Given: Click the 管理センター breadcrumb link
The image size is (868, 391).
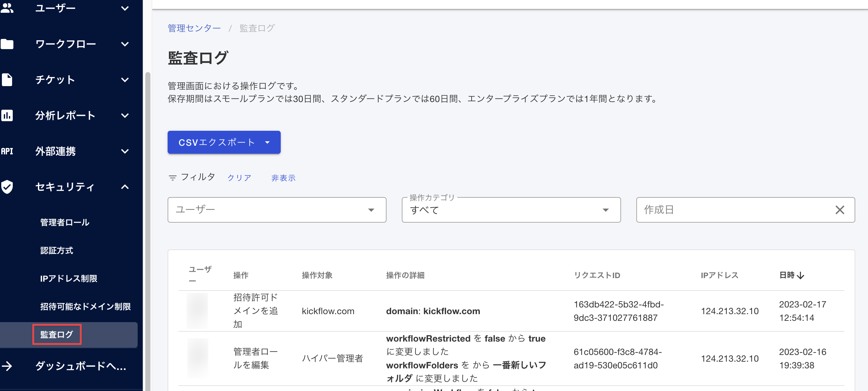Looking at the screenshot, I should (194, 28).
